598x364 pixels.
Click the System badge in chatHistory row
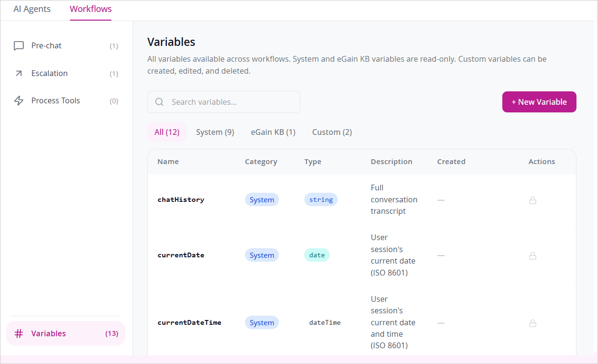262,199
